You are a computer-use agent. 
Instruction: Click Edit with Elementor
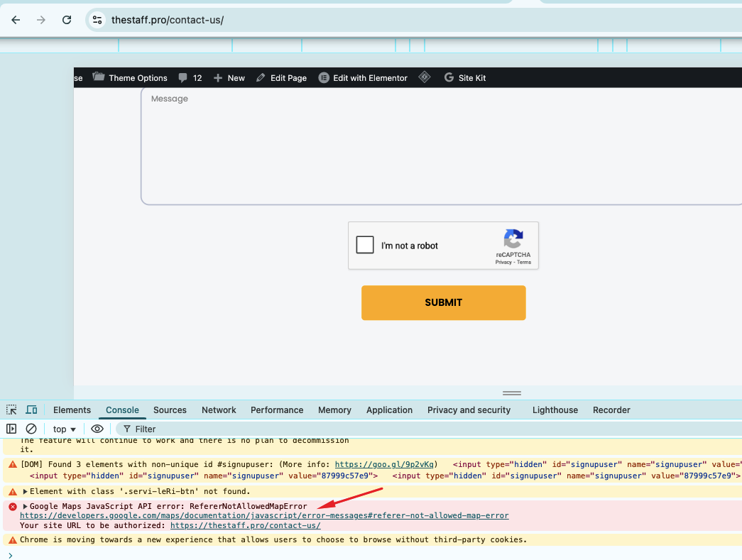coord(363,78)
